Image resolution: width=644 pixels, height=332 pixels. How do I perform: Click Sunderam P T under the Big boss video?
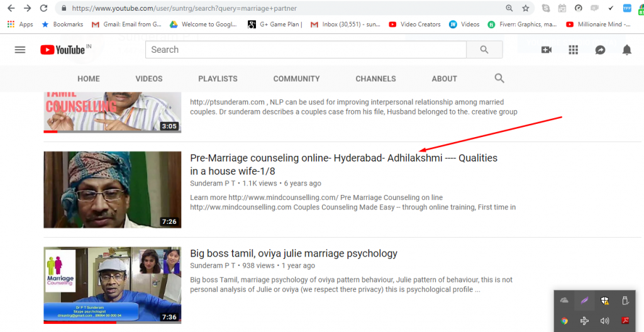coord(213,265)
